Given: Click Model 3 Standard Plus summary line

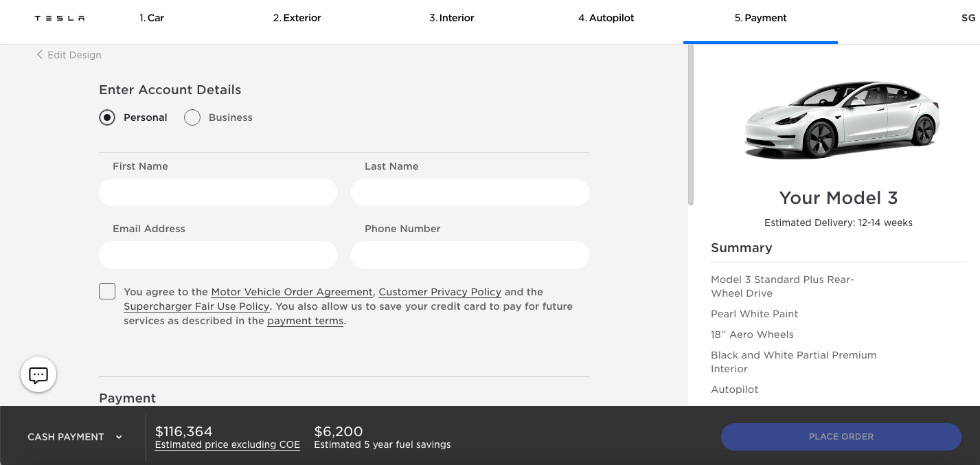Looking at the screenshot, I should tap(782, 286).
